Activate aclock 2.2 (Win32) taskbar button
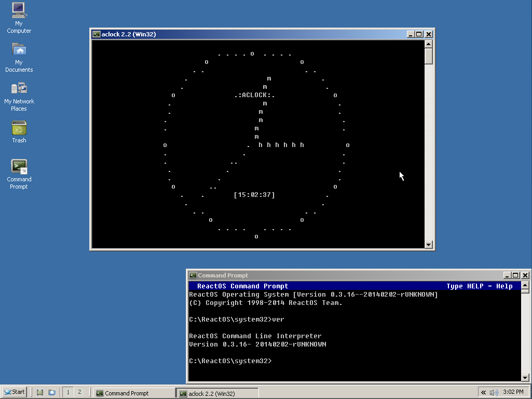This screenshot has width=532, height=399. [x=217, y=393]
